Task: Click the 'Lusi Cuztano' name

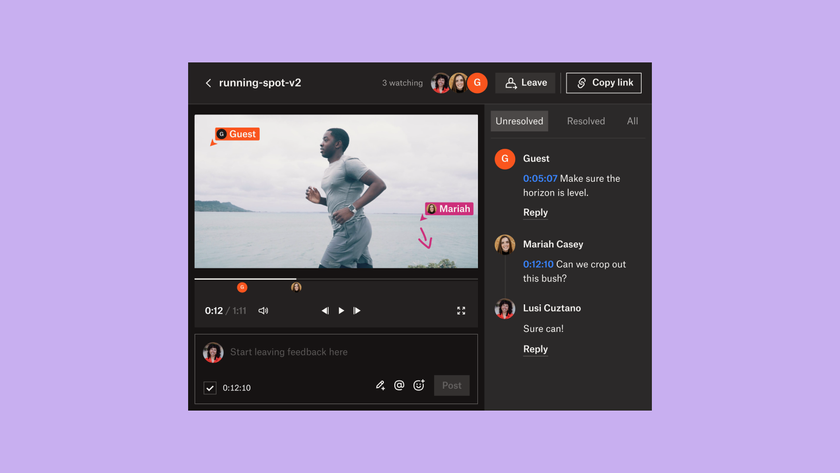Action: pos(552,308)
